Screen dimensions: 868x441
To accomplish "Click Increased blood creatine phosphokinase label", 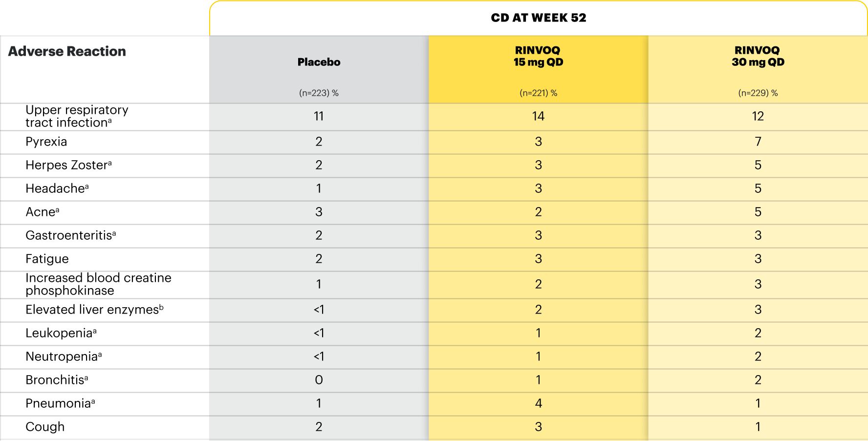I will 98,284.
